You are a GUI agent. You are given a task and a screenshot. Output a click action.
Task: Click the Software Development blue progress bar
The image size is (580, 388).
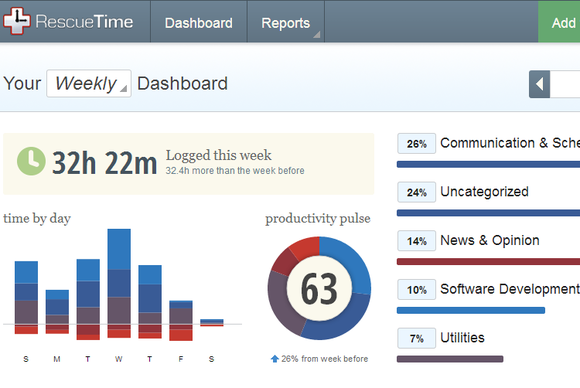471,310
